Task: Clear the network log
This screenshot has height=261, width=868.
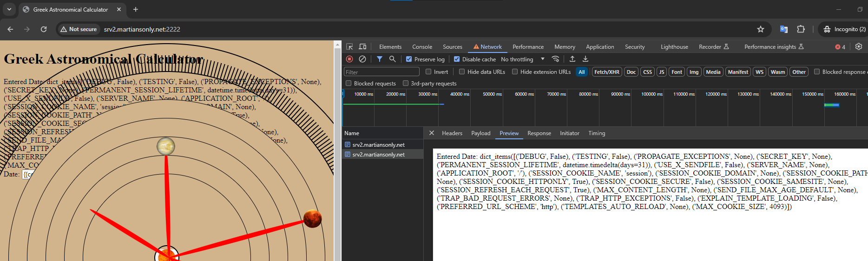Action: (x=362, y=59)
